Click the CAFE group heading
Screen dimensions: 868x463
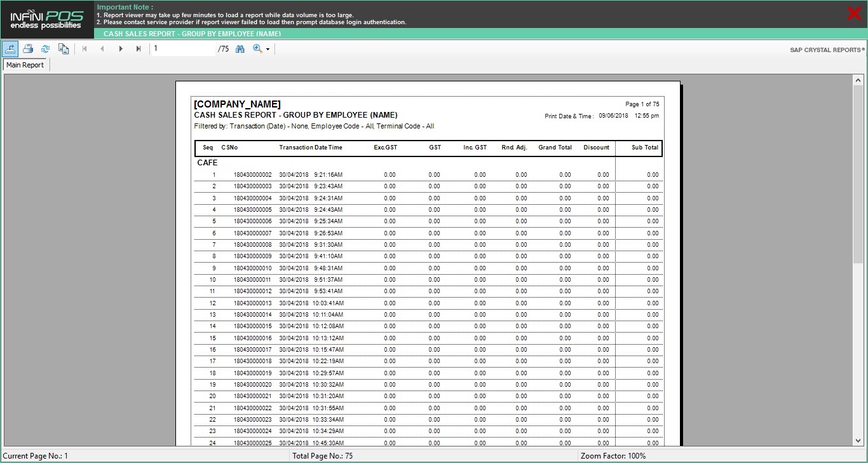tap(207, 163)
